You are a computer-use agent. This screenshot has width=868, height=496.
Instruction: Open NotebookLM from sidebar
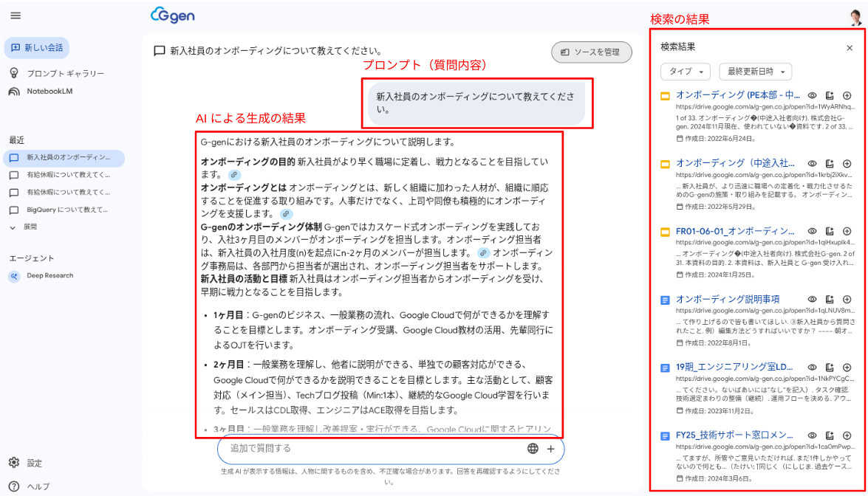tap(41, 92)
